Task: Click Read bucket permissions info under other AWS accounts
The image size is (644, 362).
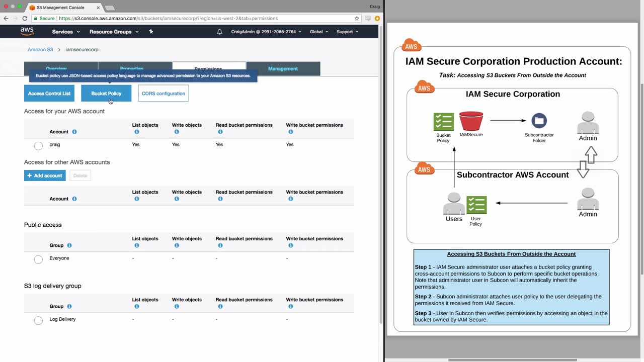Action: click(x=220, y=199)
